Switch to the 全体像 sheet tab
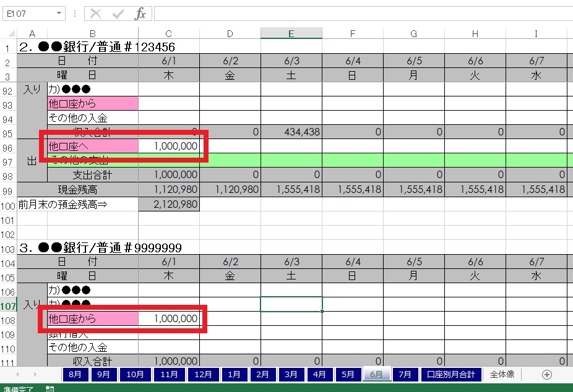This screenshot has height=392, width=573. tap(501, 374)
